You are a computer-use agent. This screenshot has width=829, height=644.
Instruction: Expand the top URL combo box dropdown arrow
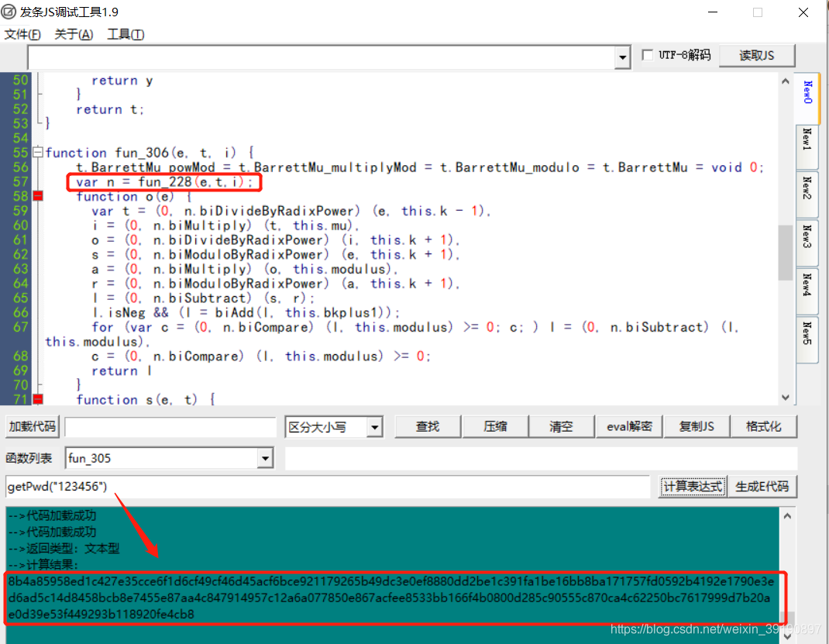pyautogui.click(x=623, y=57)
